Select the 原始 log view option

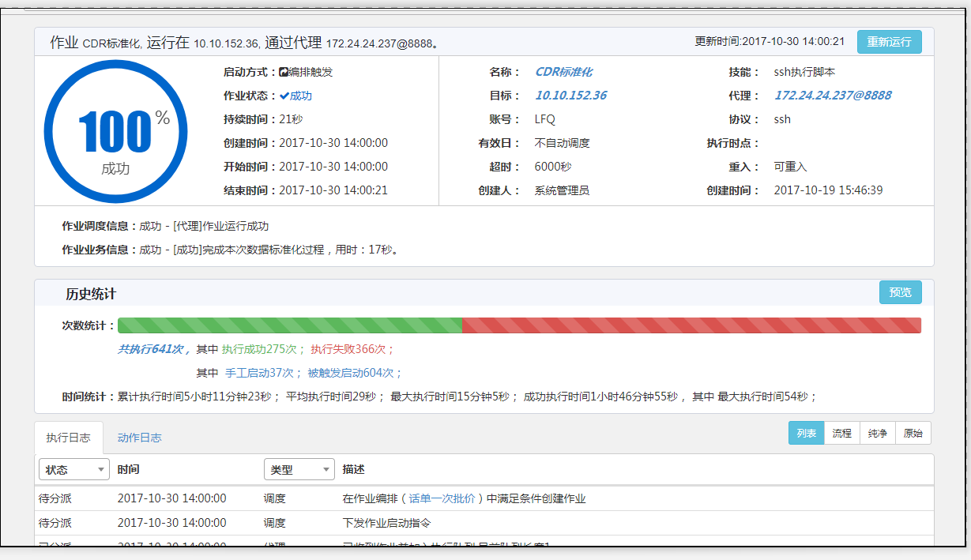[x=913, y=433]
